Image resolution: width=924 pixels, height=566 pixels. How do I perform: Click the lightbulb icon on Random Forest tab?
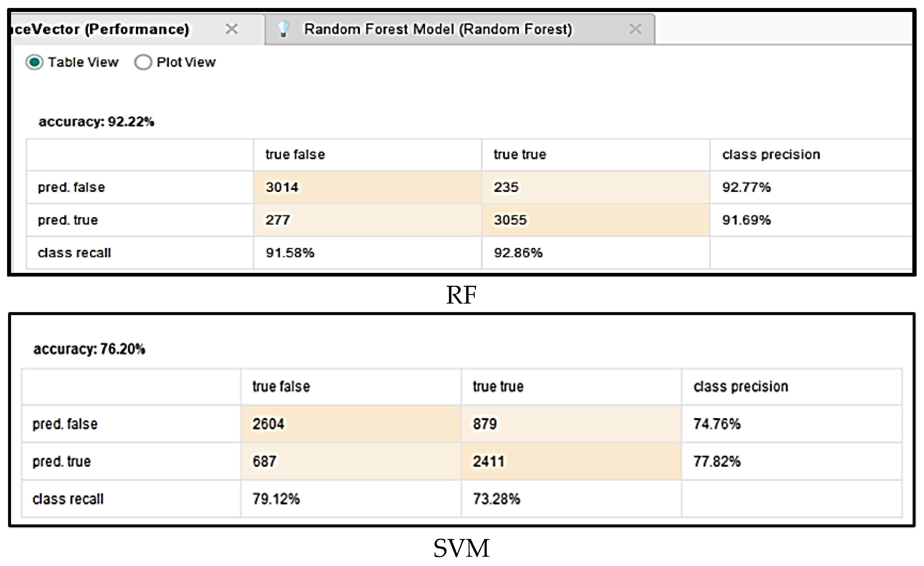[284, 29]
